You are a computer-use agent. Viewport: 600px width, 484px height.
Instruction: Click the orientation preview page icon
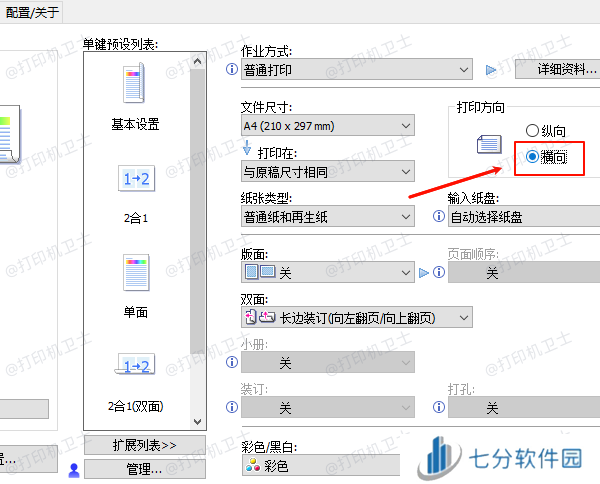pos(489,144)
